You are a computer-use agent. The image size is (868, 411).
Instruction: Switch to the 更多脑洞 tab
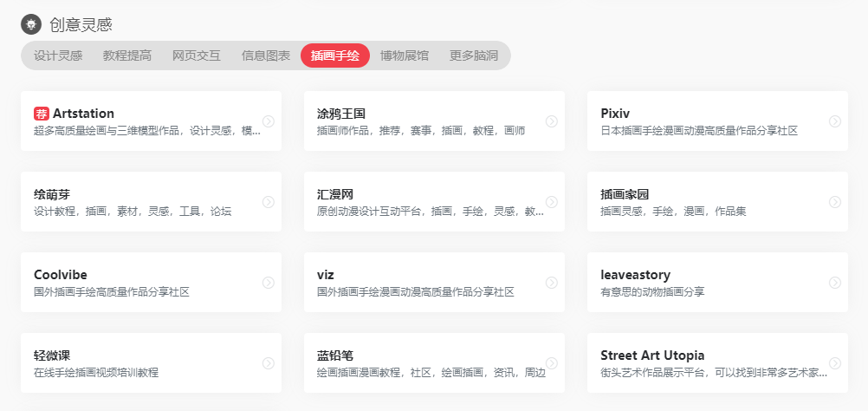click(x=474, y=55)
